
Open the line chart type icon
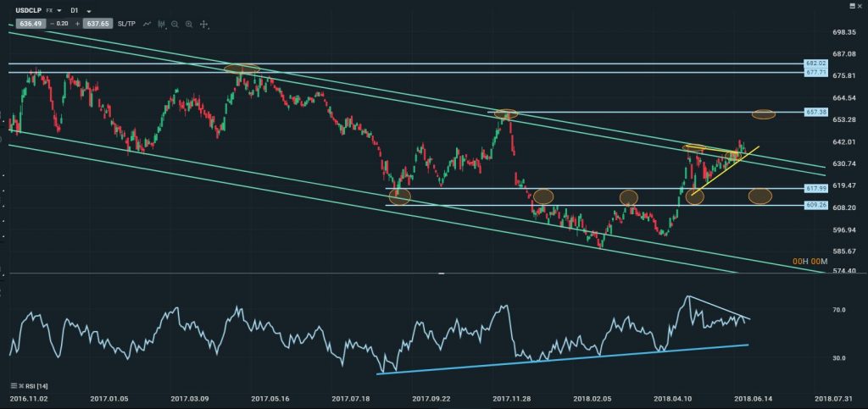147,25
